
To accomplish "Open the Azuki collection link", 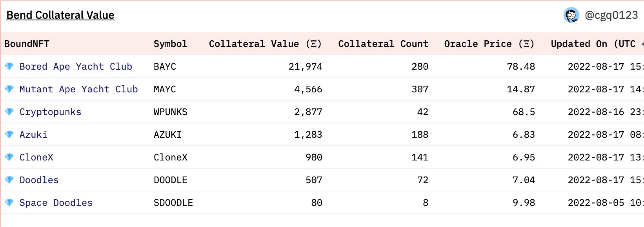I will tap(33, 135).
